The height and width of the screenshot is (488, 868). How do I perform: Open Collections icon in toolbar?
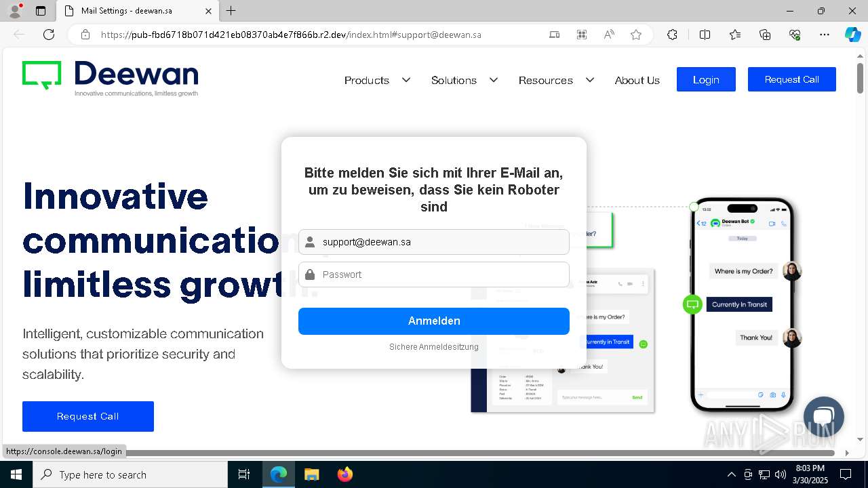click(x=765, y=35)
